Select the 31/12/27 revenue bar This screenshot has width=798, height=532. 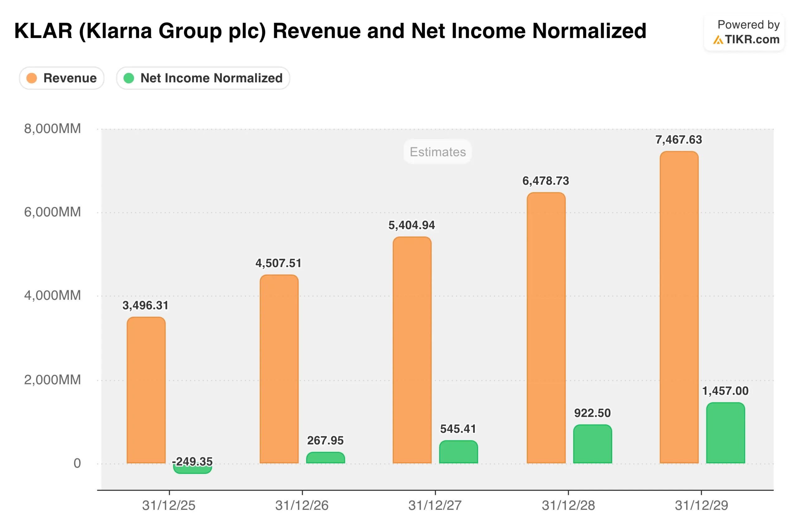point(412,350)
